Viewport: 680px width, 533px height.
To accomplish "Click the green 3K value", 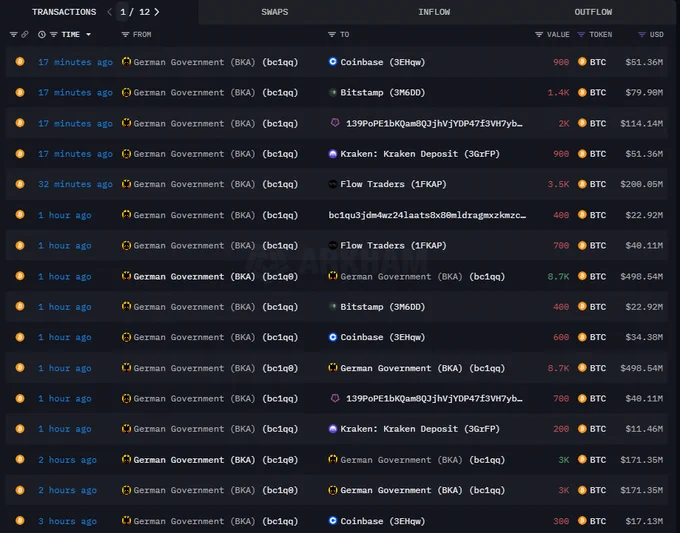I will click(x=563, y=460).
